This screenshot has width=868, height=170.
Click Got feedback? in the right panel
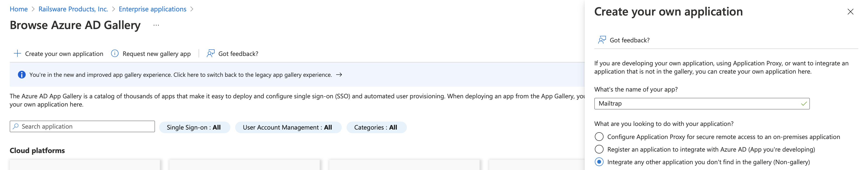(x=624, y=40)
